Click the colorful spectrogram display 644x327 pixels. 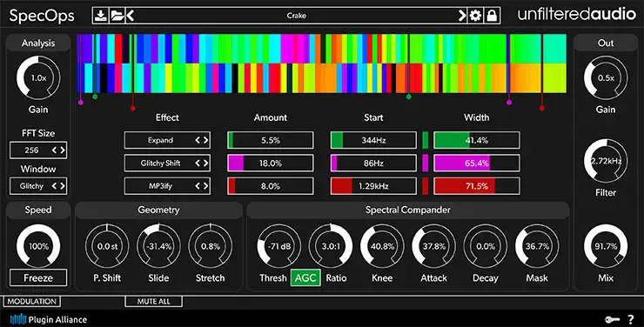(x=322, y=63)
